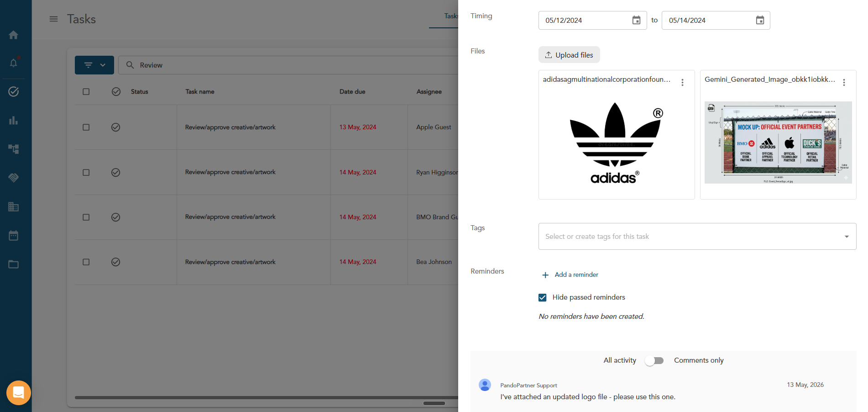Screen dimensions: 868x412
Task: Sort by the Task name column header
Action: coord(200,91)
